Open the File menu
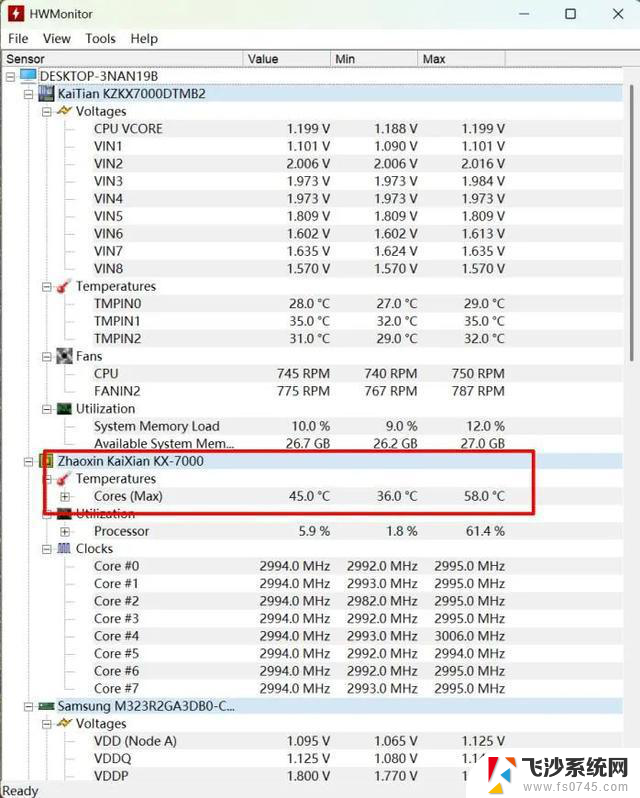640x798 pixels. (18, 39)
